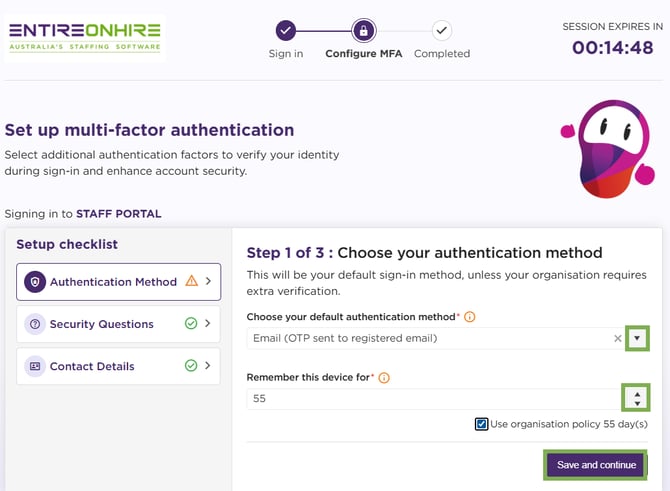Click the Sign in step checkmark icon
The height and width of the screenshot is (491, 670).
(286, 30)
